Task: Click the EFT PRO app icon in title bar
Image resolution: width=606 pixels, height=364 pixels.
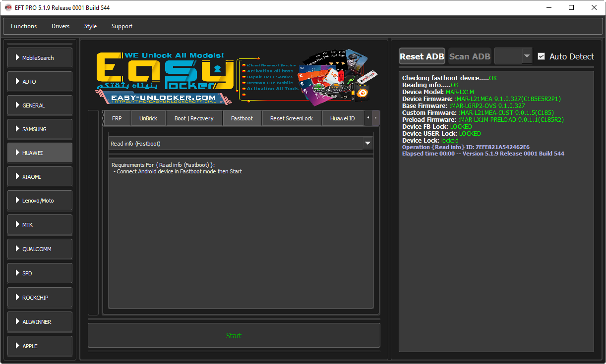Action: point(8,7)
